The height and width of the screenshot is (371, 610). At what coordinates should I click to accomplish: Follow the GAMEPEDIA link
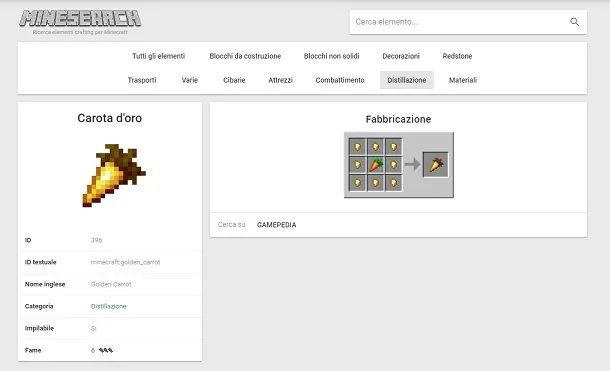pyautogui.click(x=277, y=225)
